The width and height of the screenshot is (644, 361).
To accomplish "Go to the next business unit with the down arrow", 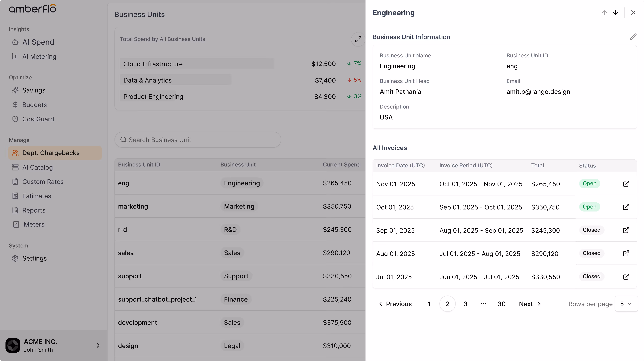I will point(615,13).
